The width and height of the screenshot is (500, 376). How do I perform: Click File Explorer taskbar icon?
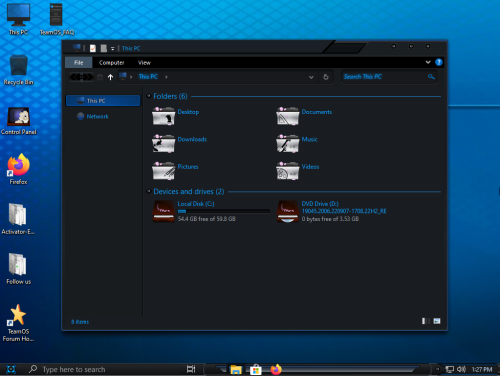[236, 370]
